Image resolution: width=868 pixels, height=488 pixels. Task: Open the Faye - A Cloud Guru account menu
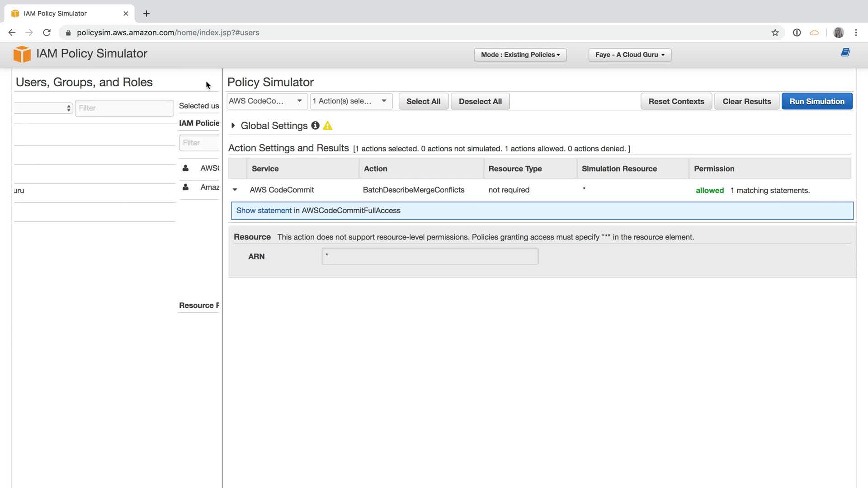[629, 55]
